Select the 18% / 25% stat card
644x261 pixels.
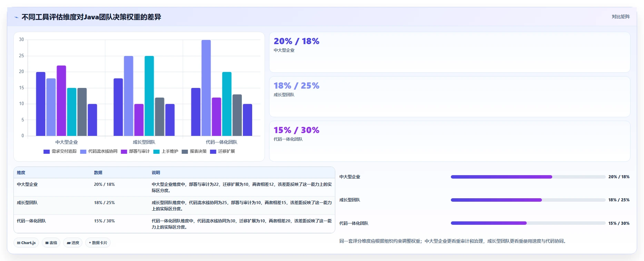point(450,97)
